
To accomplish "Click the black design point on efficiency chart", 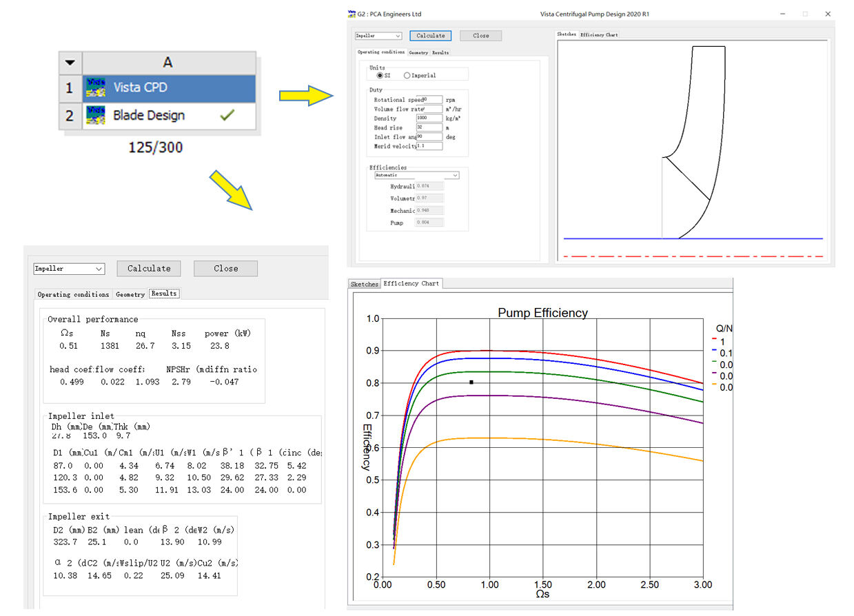I will 471,382.
